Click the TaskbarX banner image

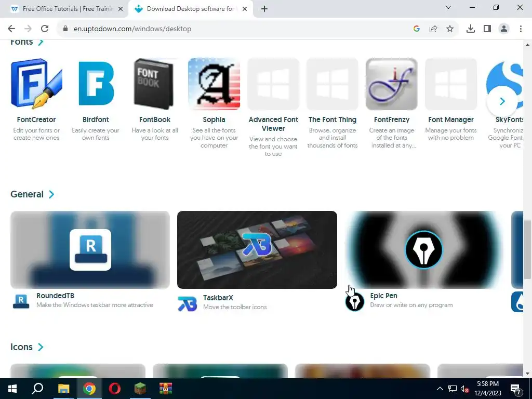coord(257,250)
